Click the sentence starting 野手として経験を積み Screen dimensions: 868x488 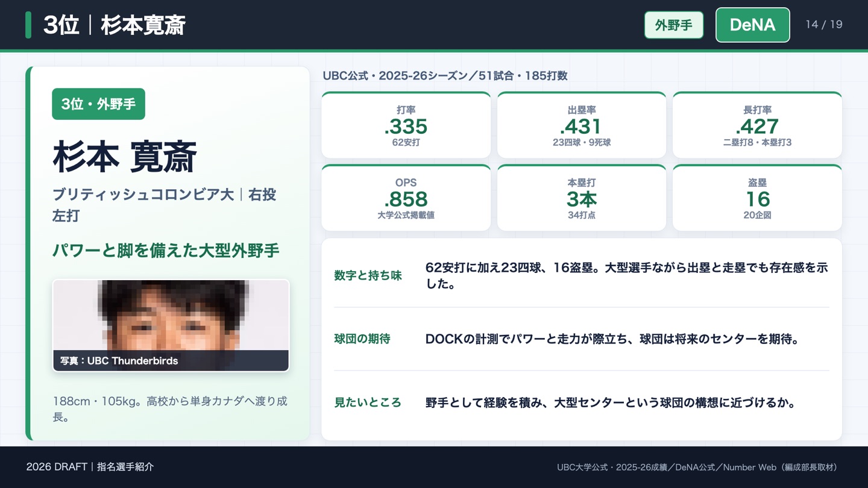(x=611, y=402)
